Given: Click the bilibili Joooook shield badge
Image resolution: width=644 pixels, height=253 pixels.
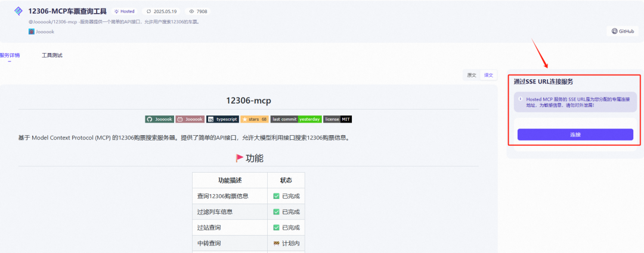Looking at the screenshot, I should coord(190,119).
